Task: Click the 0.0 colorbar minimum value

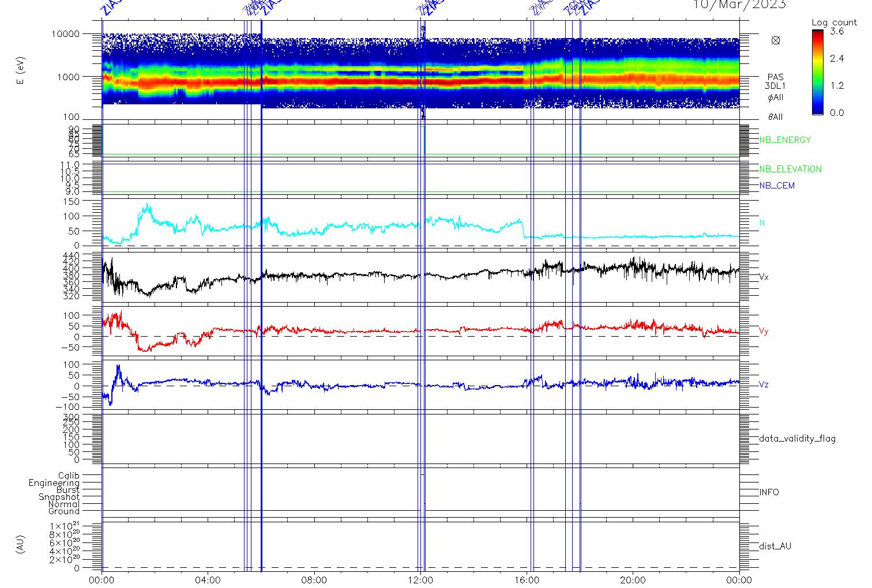Action: (837, 112)
